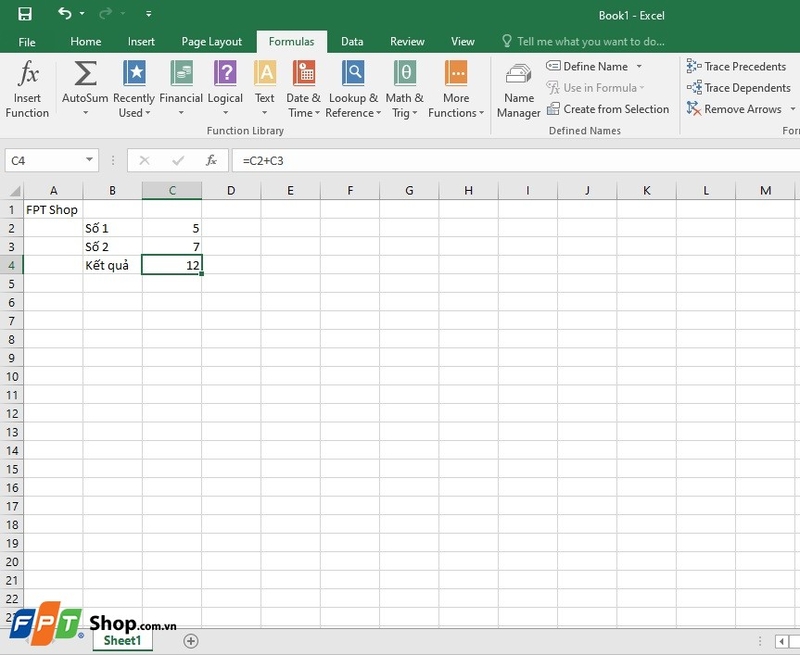Open Math & Trig functions list
The image size is (800, 655).
(x=405, y=89)
